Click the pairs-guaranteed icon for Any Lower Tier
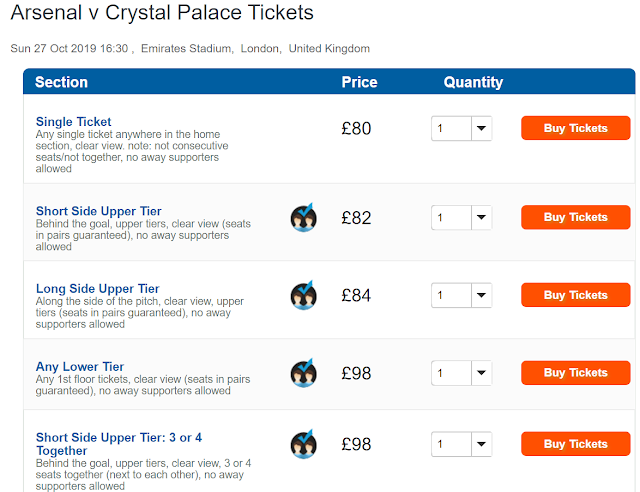This screenshot has width=640, height=492. point(304,374)
